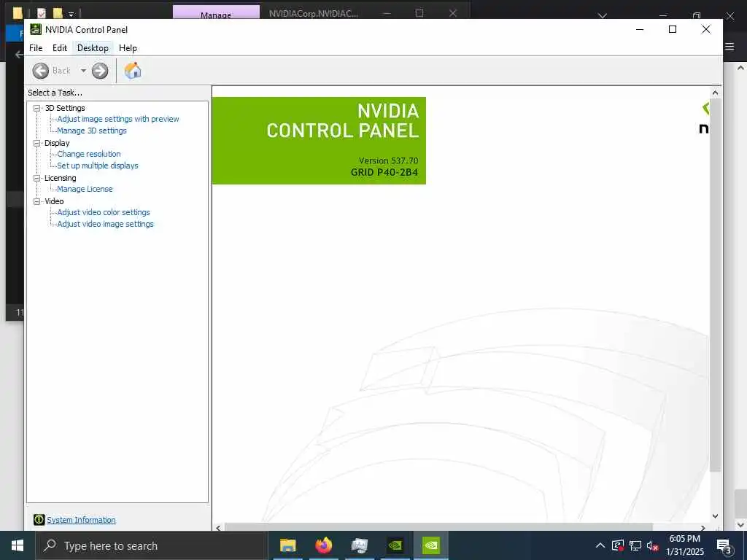The height and width of the screenshot is (560, 747).
Task: Click the Version 537.70 text
Action: 388,160
